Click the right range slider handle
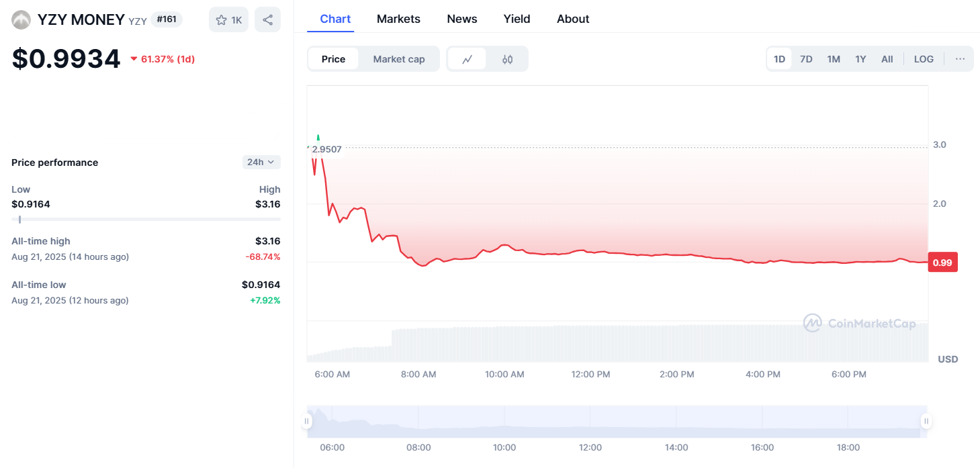 tap(926, 422)
